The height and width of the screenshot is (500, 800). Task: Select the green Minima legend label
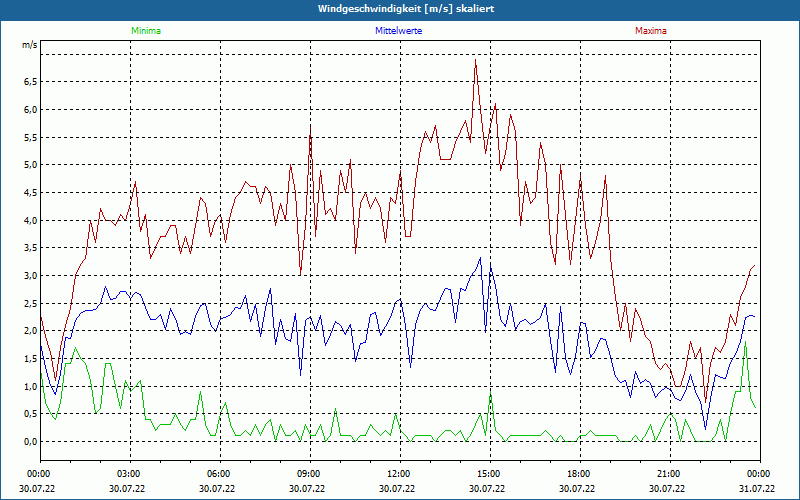click(146, 31)
